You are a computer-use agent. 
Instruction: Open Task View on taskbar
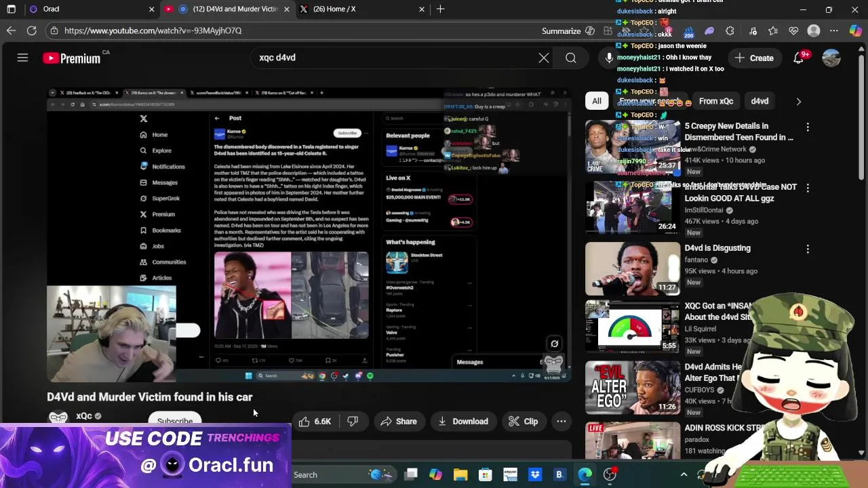click(411, 474)
